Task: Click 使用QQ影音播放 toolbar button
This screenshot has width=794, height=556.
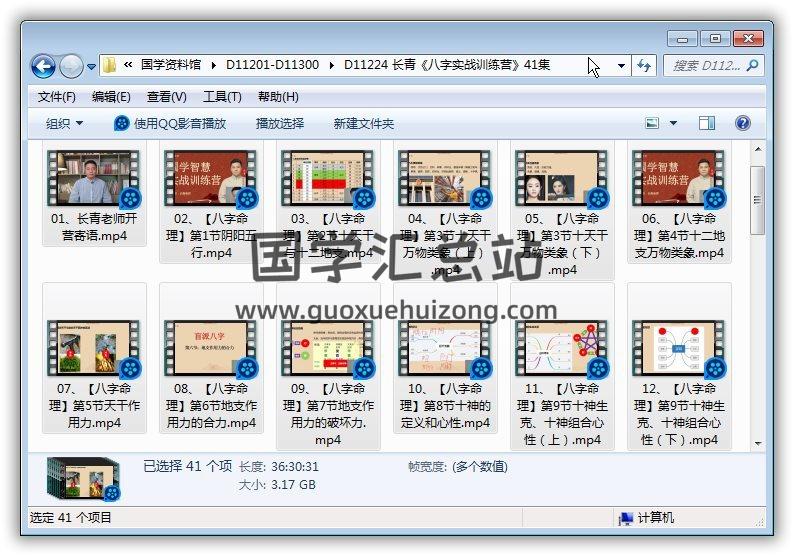Action: click(x=170, y=124)
